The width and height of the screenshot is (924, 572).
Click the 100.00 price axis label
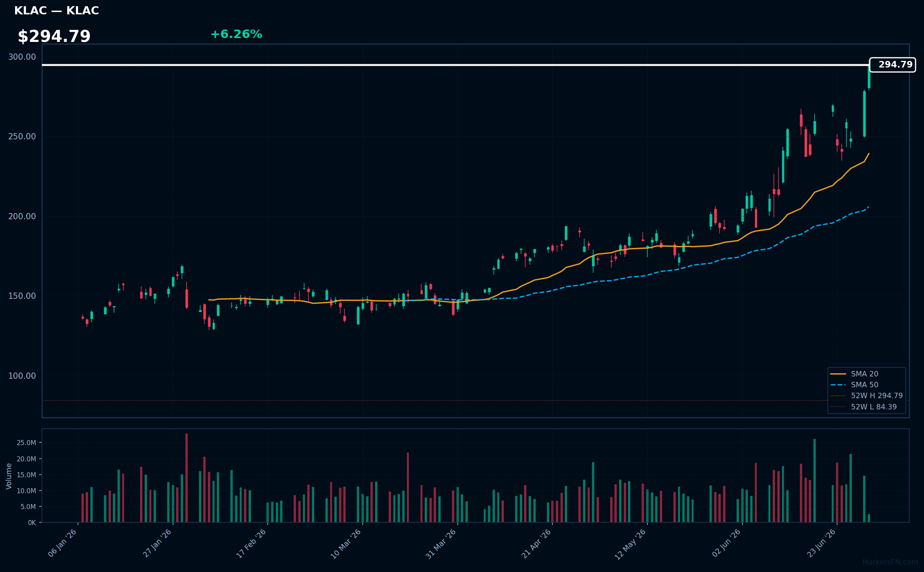pyautogui.click(x=22, y=376)
